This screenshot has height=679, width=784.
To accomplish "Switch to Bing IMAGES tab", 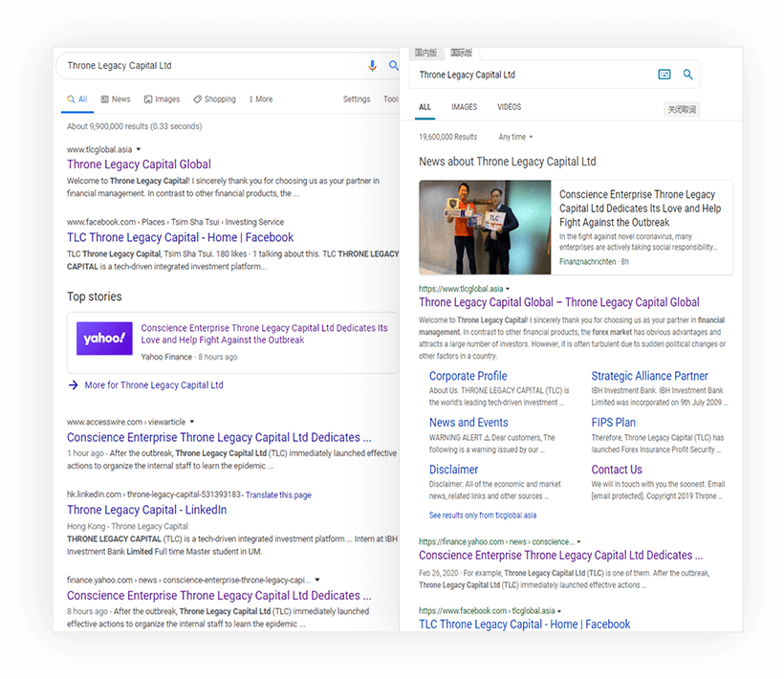I will pos(464,107).
